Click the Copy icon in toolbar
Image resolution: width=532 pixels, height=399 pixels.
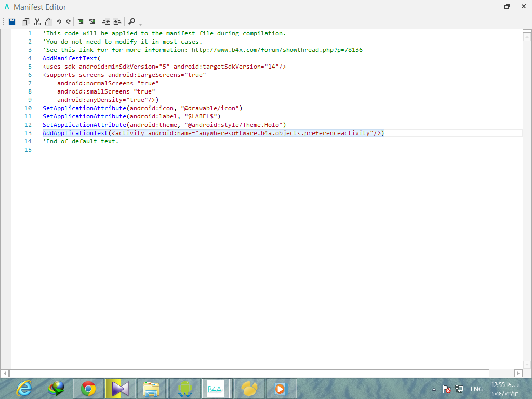click(26, 22)
